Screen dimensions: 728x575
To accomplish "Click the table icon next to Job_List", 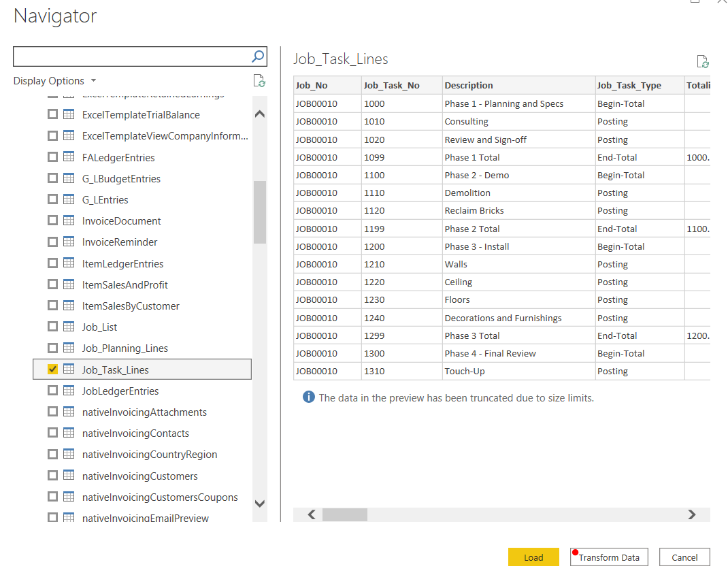I will 69,327.
